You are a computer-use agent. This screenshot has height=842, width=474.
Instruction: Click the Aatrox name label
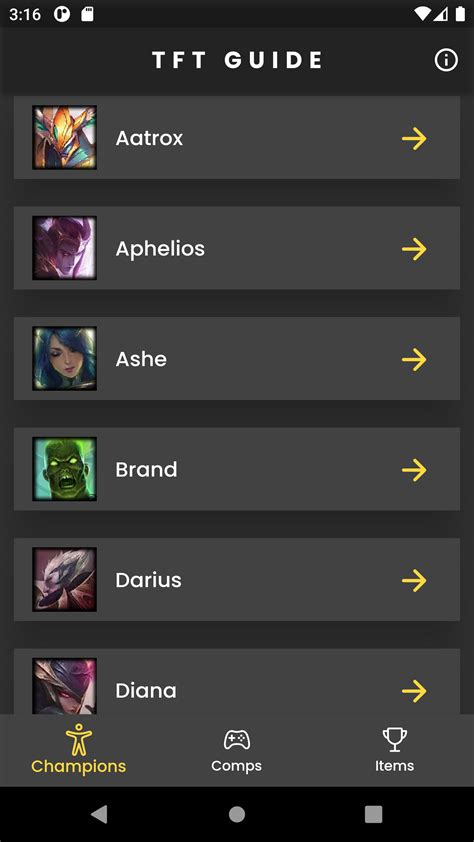click(x=149, y=139)
